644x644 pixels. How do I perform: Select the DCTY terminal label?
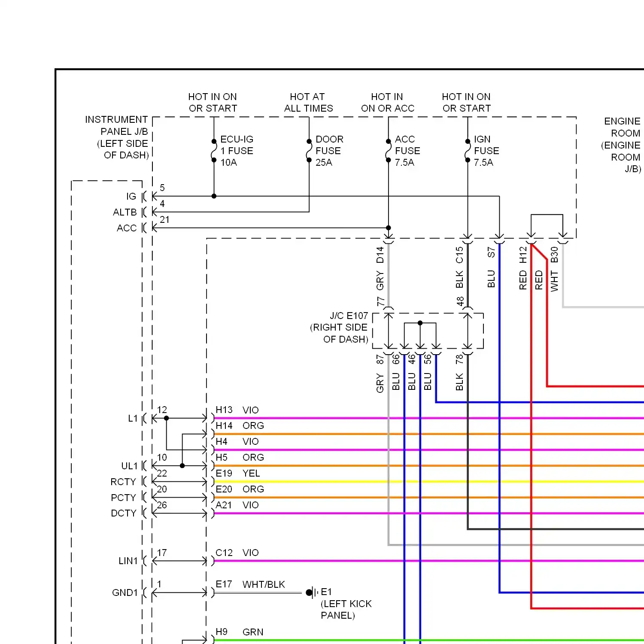click(124, 513)
